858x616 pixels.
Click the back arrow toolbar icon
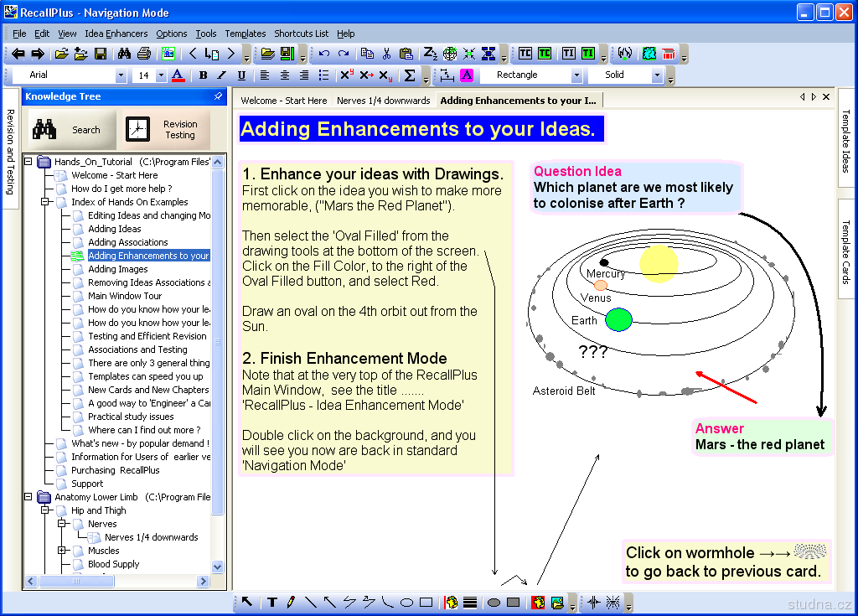pos(18,54)
